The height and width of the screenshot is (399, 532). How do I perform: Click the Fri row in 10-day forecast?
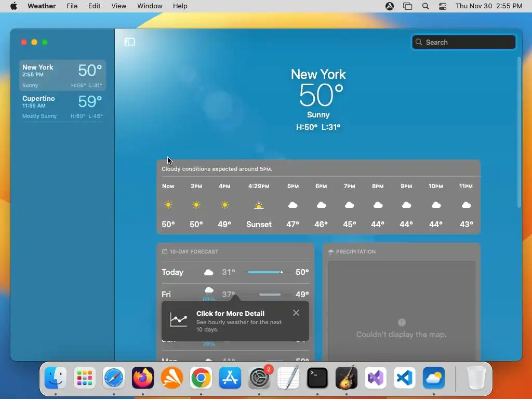235,295
